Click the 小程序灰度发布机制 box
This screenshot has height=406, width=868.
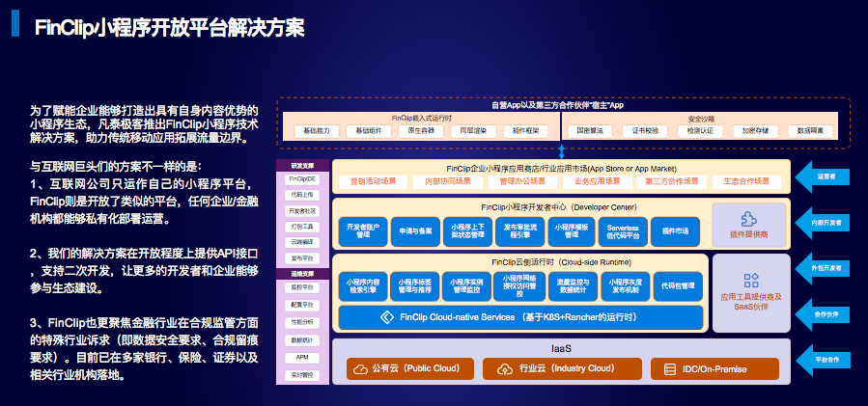pyautogui.click(x=625, y=286)
